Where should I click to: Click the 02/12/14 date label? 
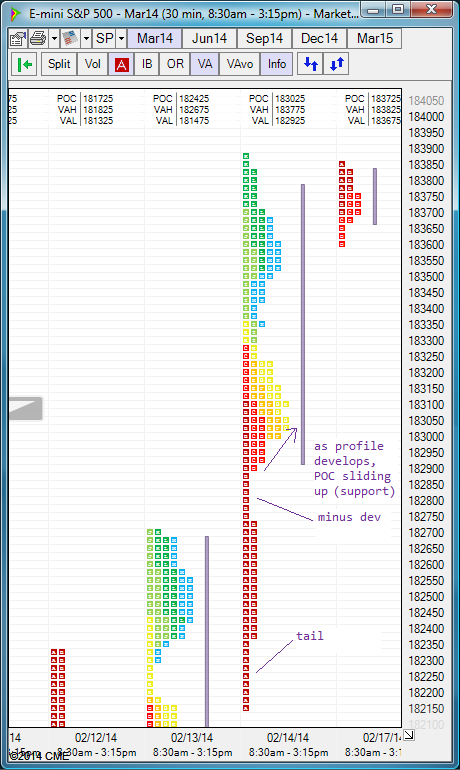pyautogui.click(x=96, y=738)
